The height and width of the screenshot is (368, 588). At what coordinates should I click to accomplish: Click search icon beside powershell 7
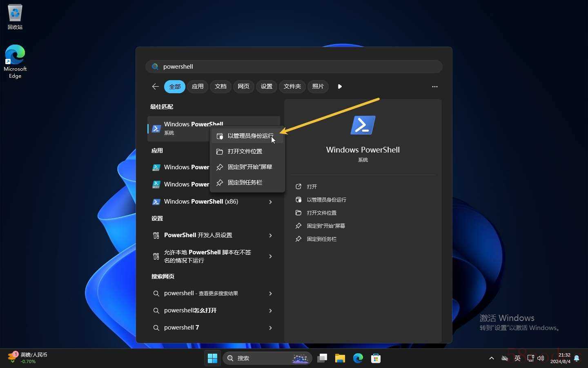[156, 328]
